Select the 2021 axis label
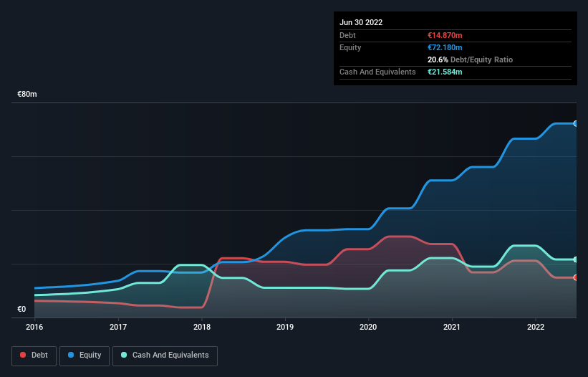 452,327
